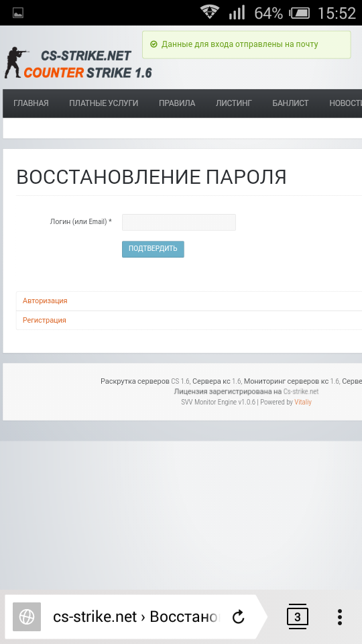Go to the ПРАВИЛА page

coord(177,103)
